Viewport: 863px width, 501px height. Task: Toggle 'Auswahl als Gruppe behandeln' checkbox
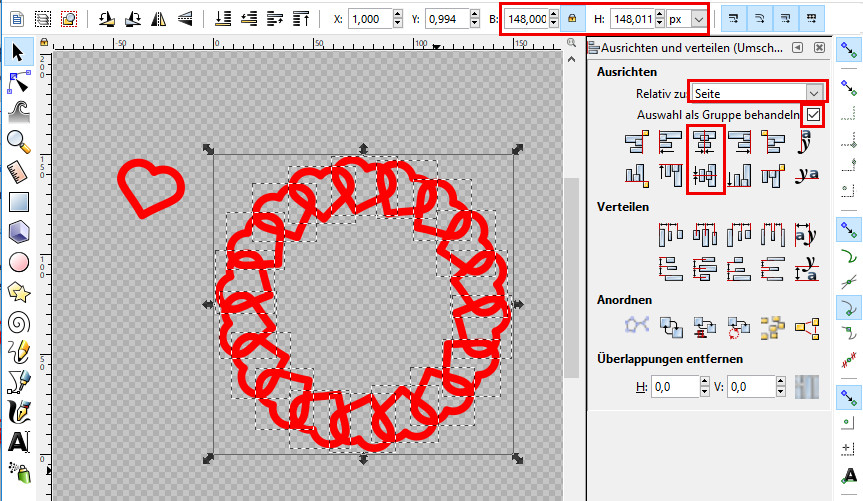pyautogui.click(x=814, y=115)
